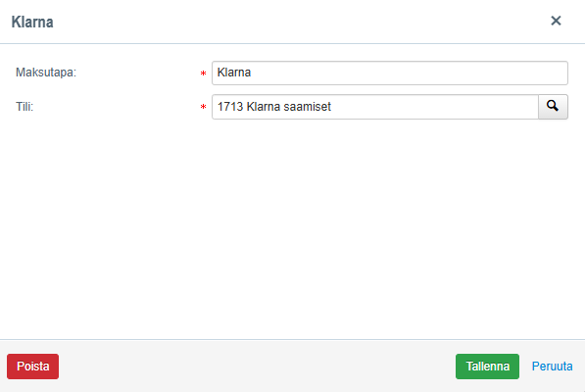Place cursor in the "1713 Klarna saamiset" text
Image resolution: width=585 pixels, height=392 pixels.
(x=274, y=107)
